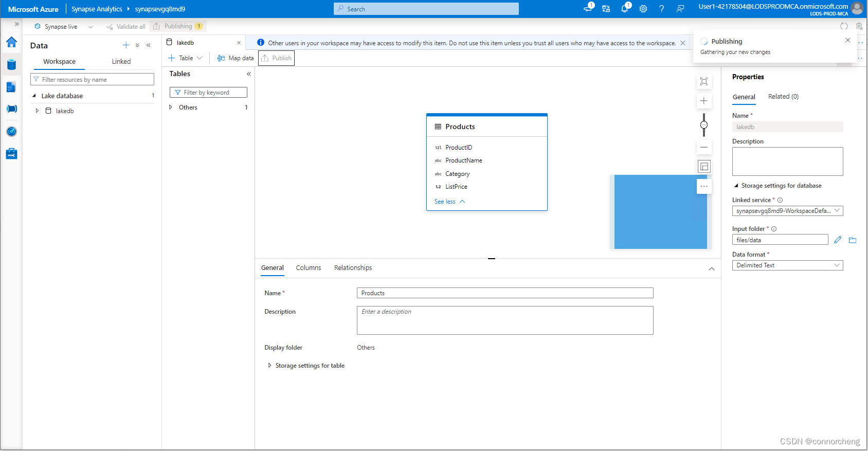Open the settings gear in header

643,9
